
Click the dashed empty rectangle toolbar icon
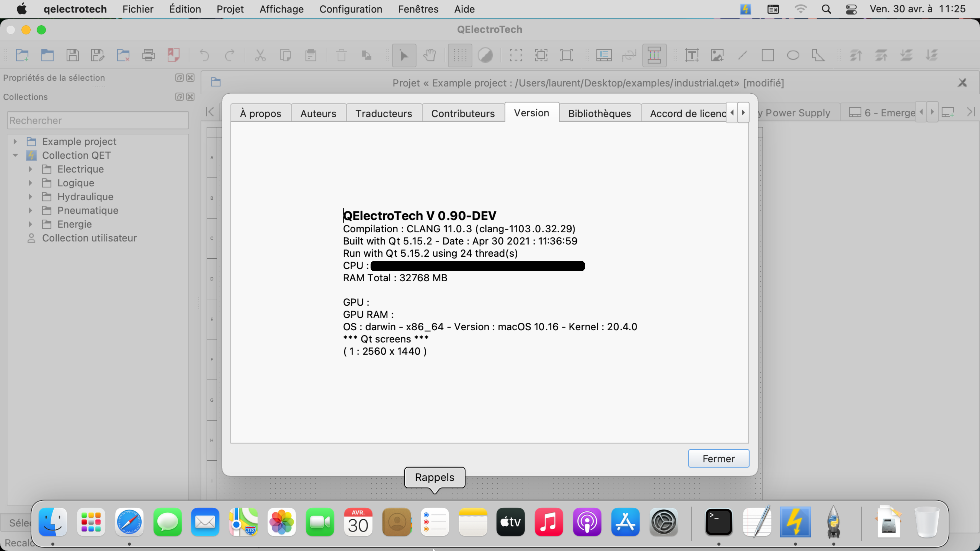point(516,56)
